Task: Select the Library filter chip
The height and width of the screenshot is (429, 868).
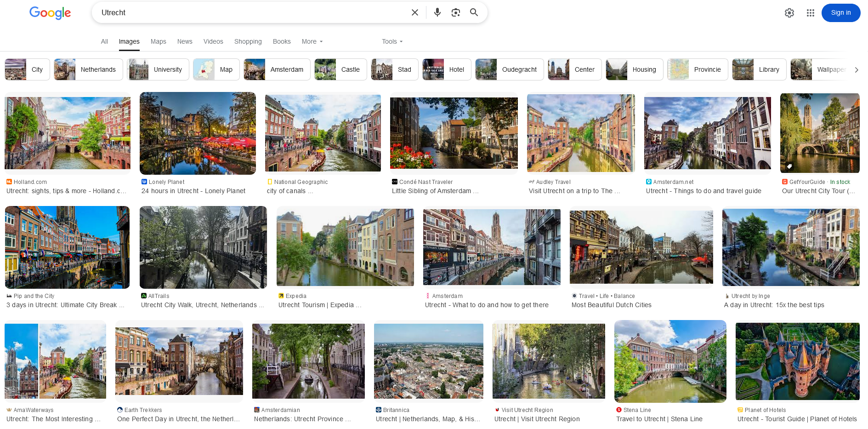Action: pyautogui.click(x=759, y=69)
